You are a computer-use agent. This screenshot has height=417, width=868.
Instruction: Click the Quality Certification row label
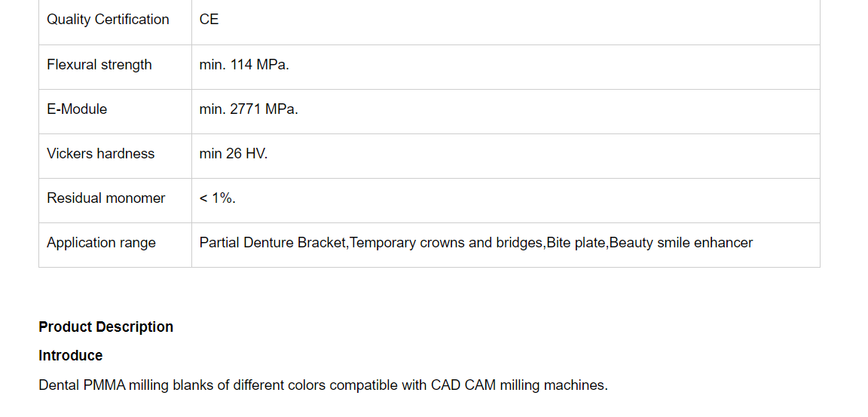click(108, 20)
